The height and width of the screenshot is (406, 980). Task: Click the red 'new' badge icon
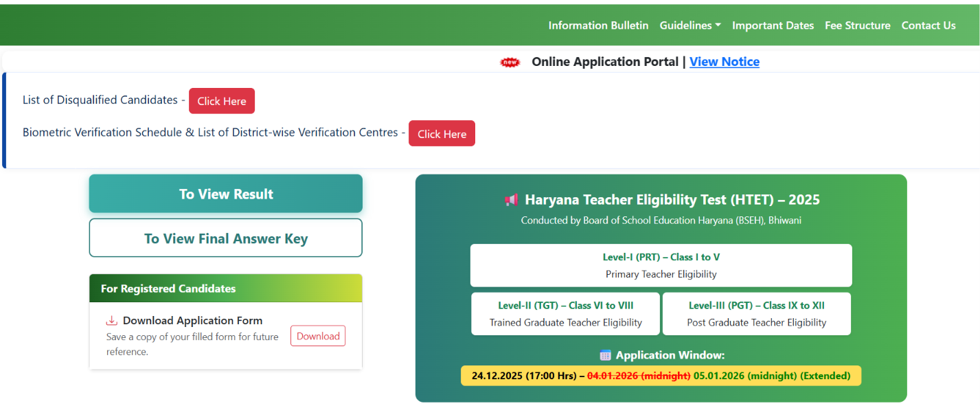click(x=510, y=63)
